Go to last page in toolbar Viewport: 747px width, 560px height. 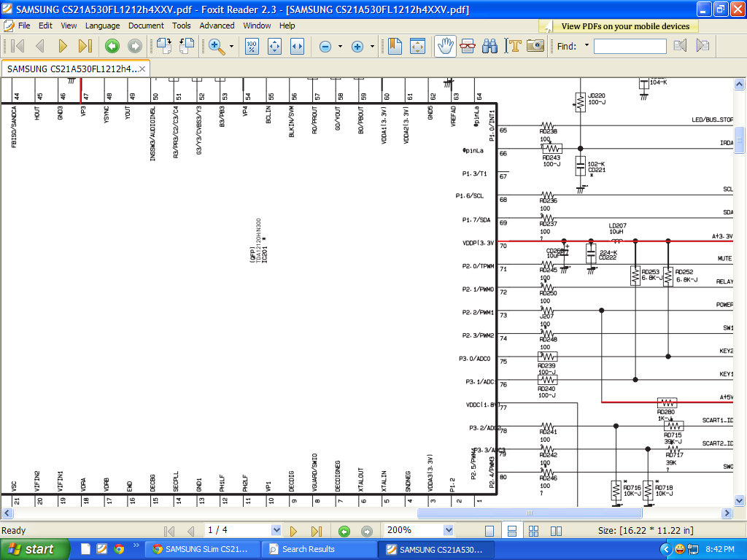(85, 46)
